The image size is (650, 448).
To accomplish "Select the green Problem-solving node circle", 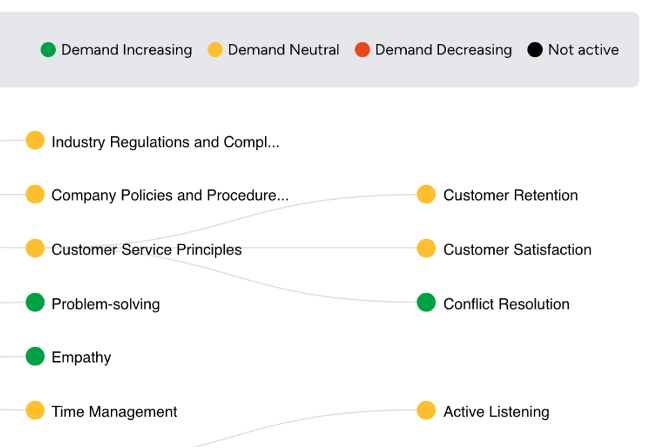I will [x=35, y=302].
